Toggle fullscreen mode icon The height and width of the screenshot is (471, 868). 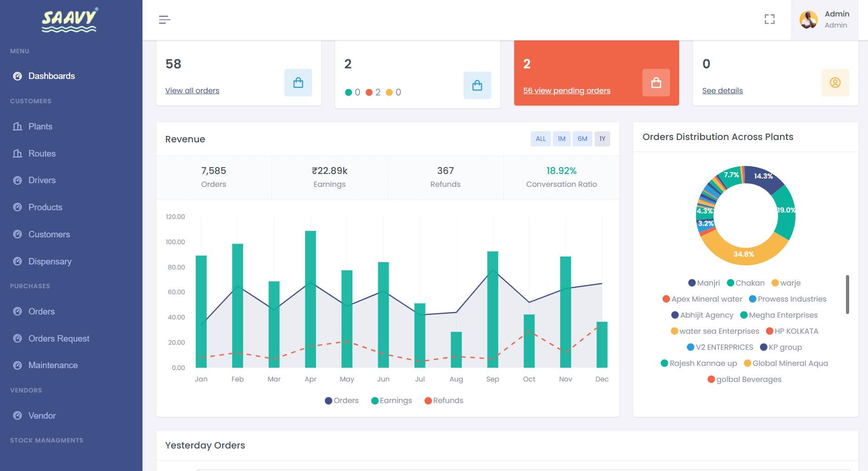(x=769, y=19)
